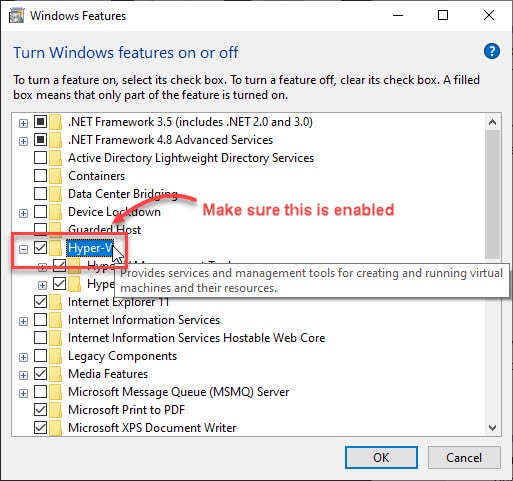Click the folder icon beside Microsoft Print to PDF
This screenshot has width=513, height=481.
[x=55, y=410]
